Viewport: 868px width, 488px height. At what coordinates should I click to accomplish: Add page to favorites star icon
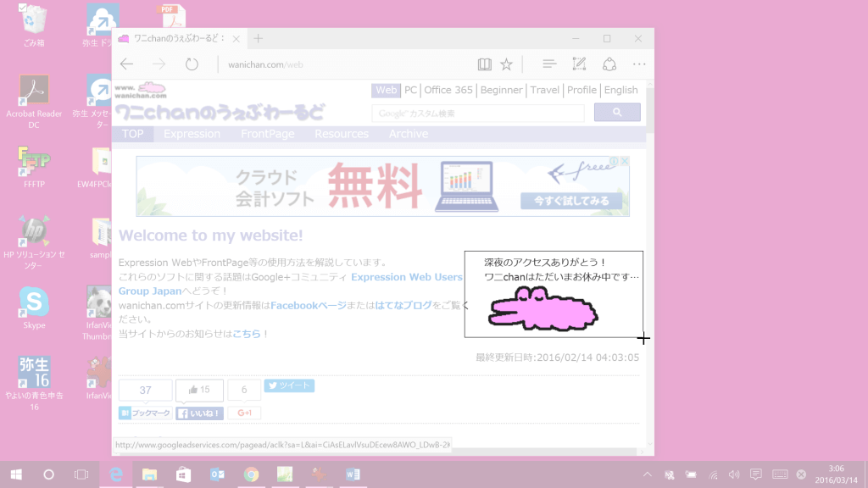507,64
